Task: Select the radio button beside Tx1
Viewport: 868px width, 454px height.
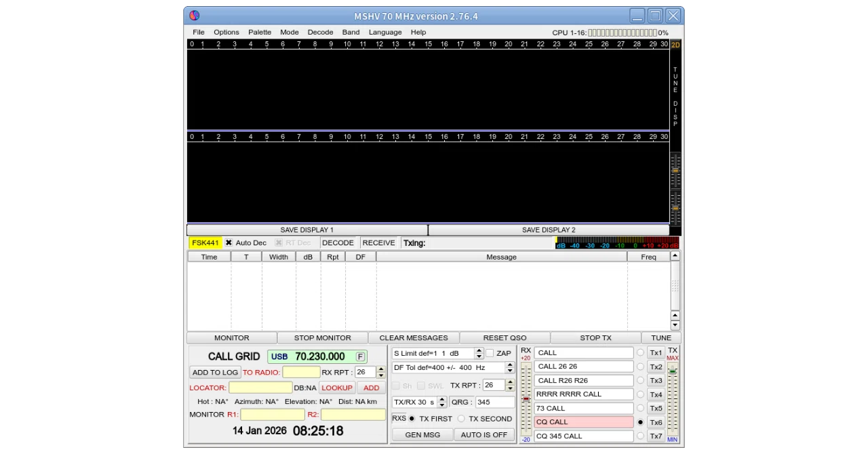Action: coord(640,352)
